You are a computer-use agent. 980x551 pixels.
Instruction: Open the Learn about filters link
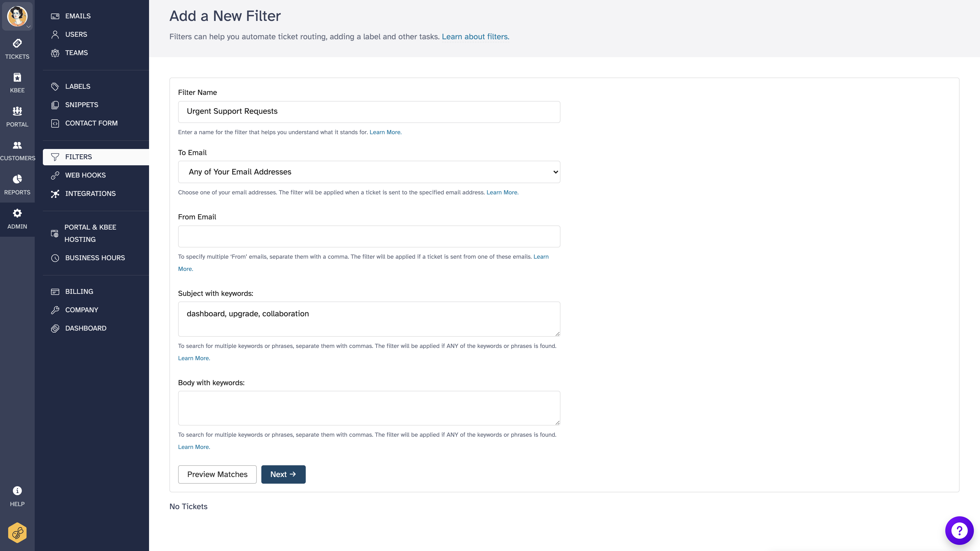click(475, 36)
